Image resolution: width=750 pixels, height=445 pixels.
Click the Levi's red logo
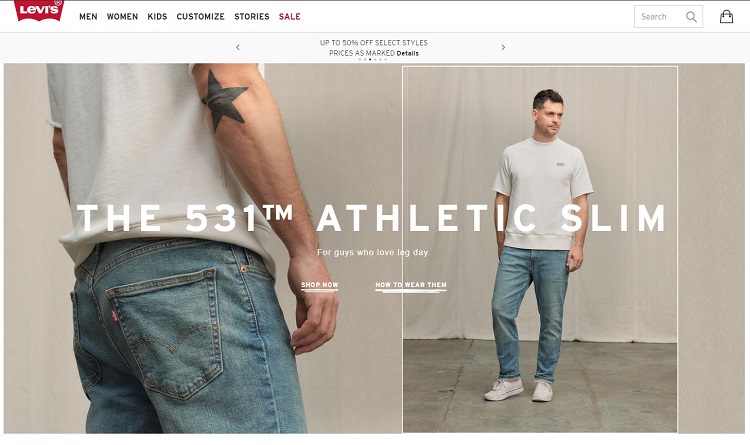coord(39,11)
